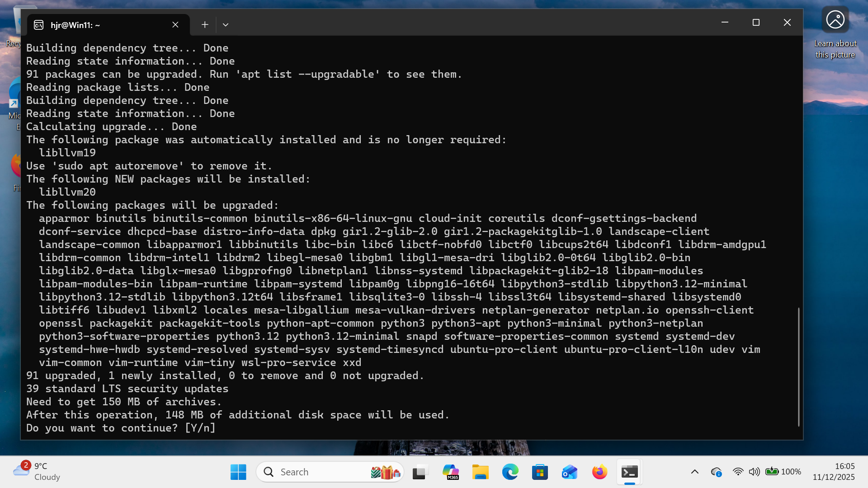
Task: Open the clock and date flyout
Action: point(833,472)
